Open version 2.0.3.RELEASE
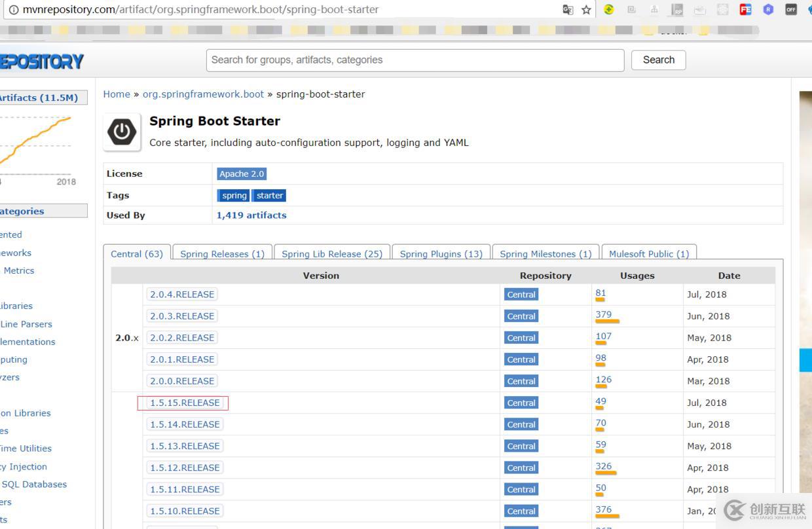Image resolution: width=812 pixels, height=529 pixels. pyautogui.click(x=182, y=316)
